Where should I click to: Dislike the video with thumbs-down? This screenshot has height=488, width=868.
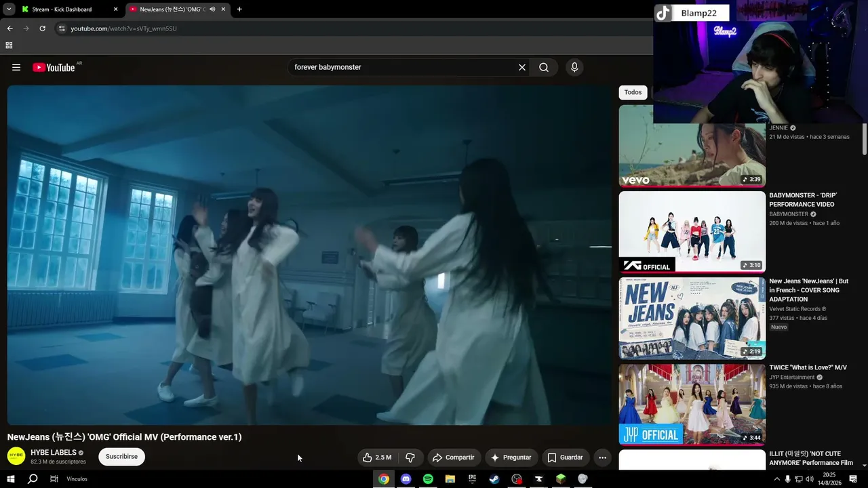tap(410, 457)
